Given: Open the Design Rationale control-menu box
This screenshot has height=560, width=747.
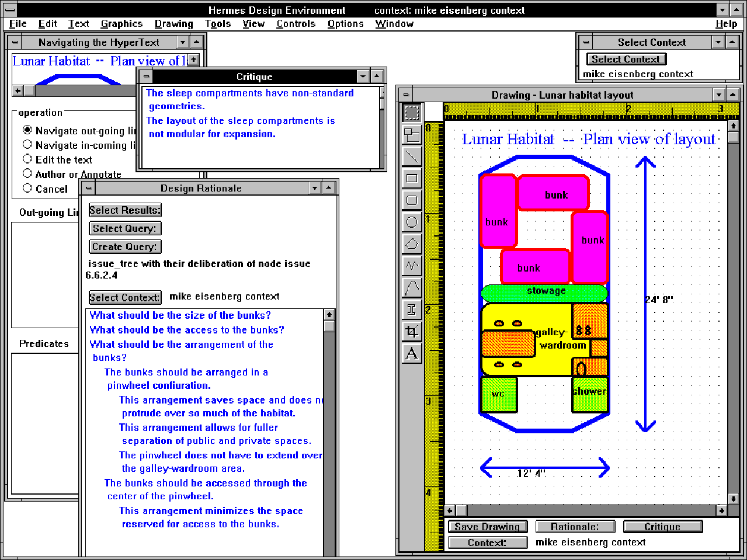Looking at the screenshot, I should coord(89,188).
